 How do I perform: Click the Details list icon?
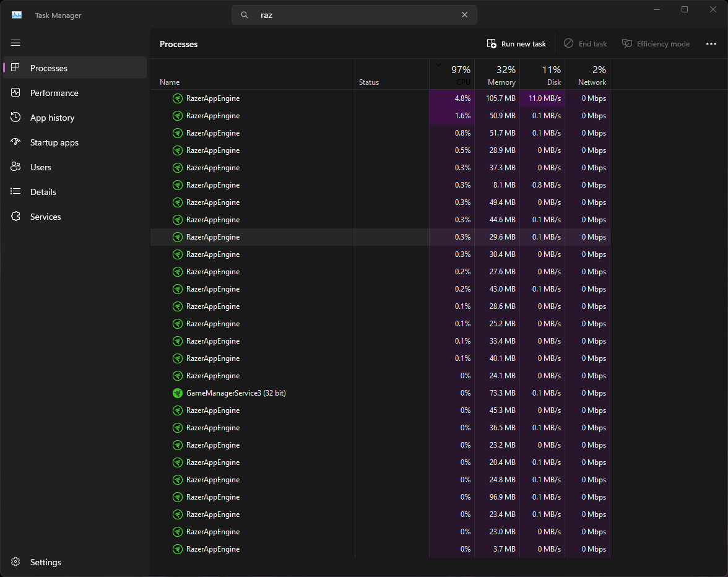click(15, 191)
